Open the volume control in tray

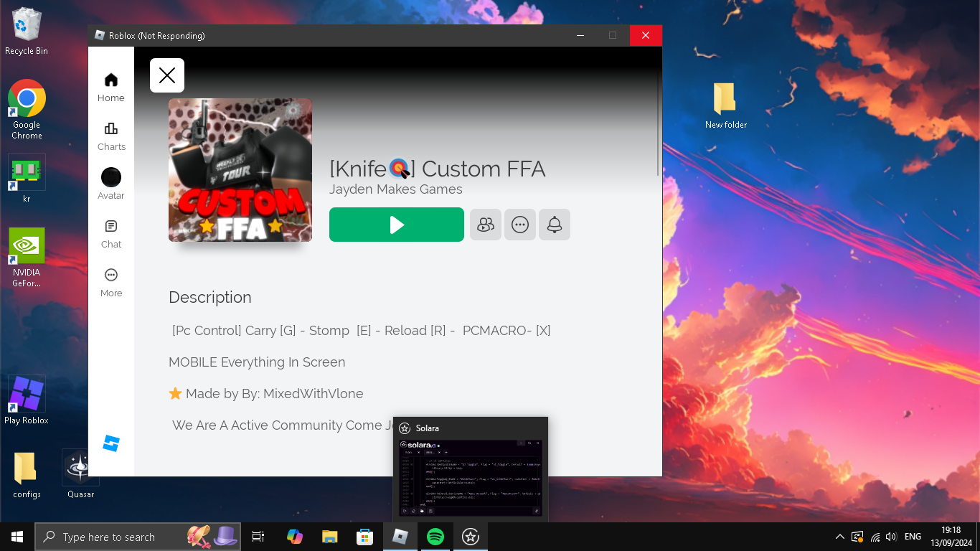891,537
